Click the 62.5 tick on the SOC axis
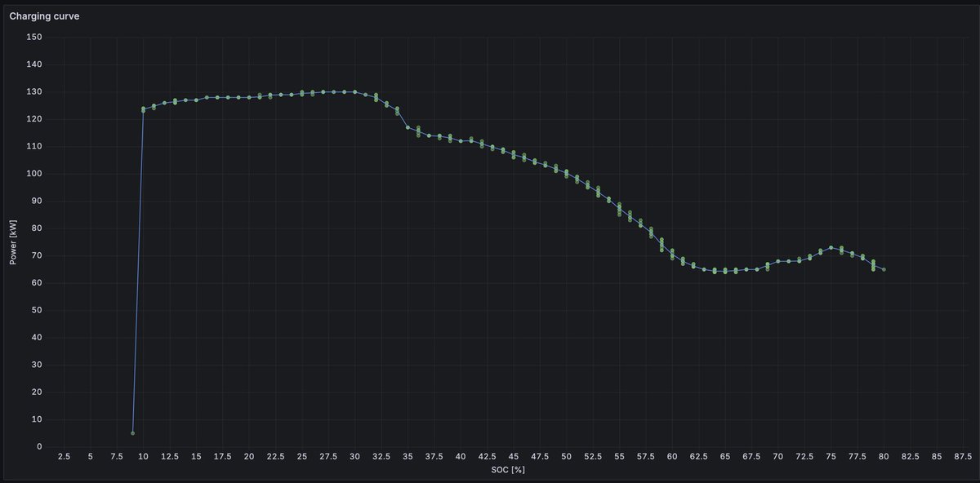Image resolution: width=980 pixels, height=483 pixels. [x=698, y=456]
